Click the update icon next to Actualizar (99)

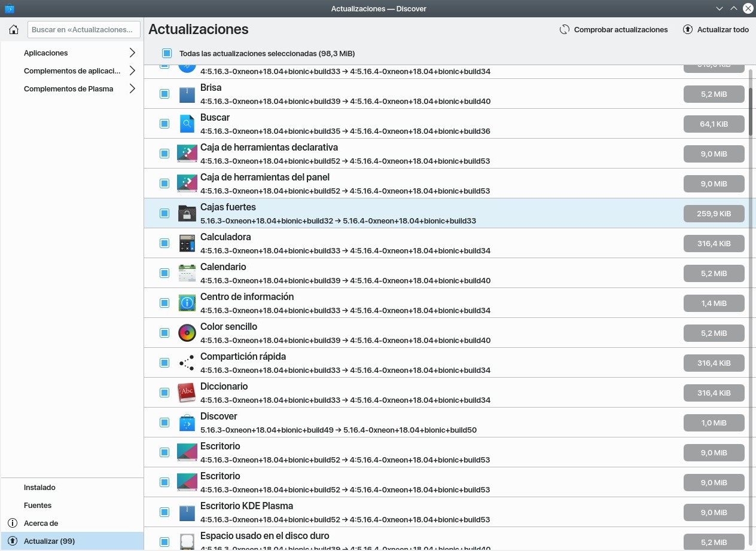(x=13, y=541)
